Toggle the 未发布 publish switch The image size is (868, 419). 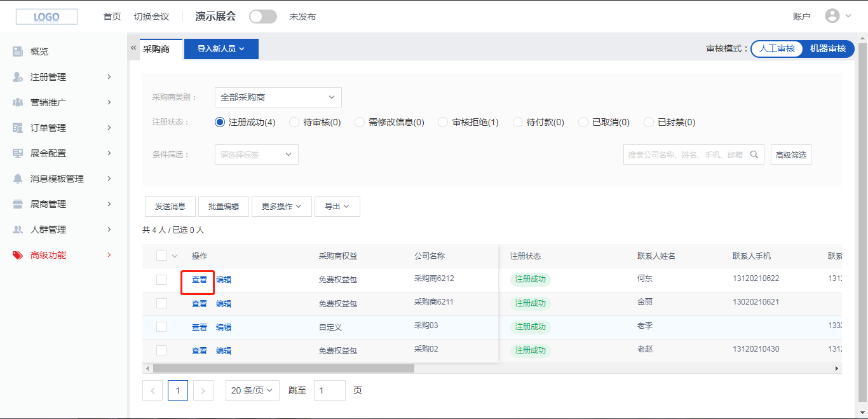click(263, 17)
